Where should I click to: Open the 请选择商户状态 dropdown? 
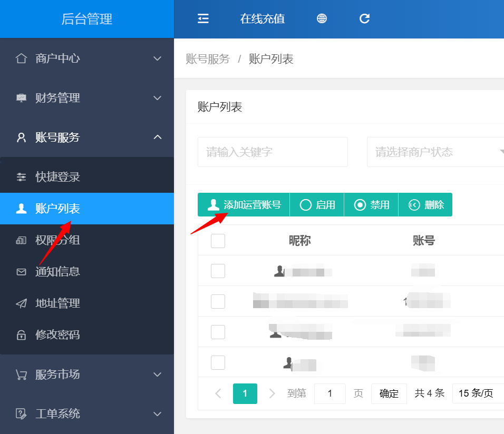pos(435,152)
